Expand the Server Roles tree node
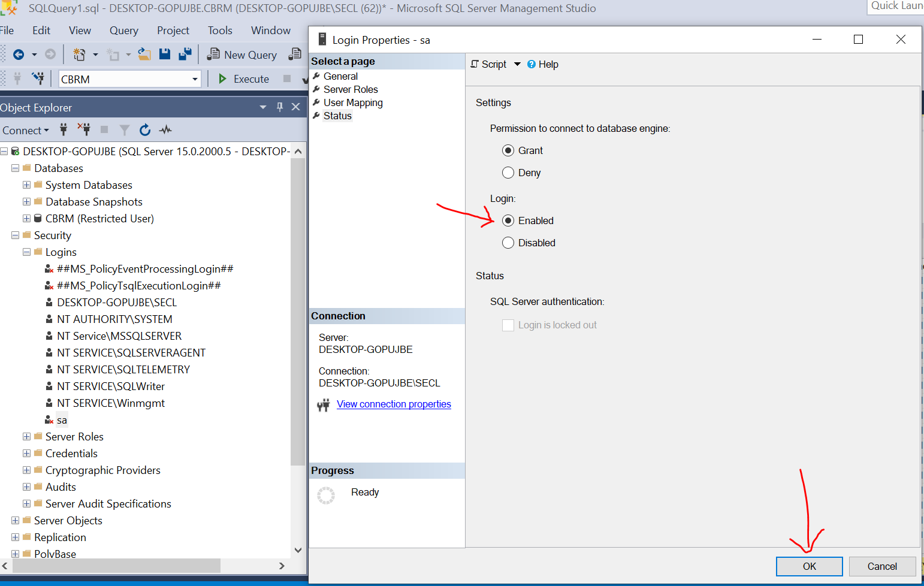Screen dimensions: 924x586 tap(26, 437)
